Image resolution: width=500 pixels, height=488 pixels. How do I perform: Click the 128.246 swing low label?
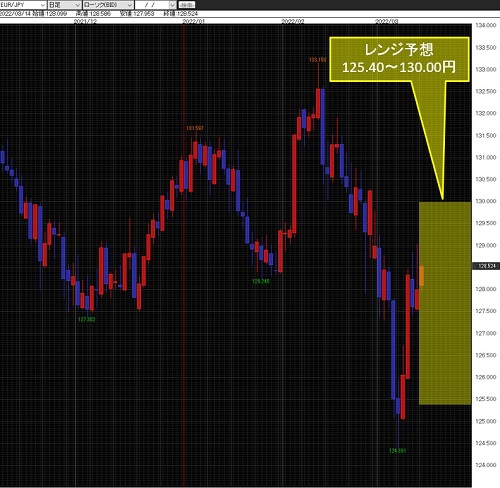point(260,281)
